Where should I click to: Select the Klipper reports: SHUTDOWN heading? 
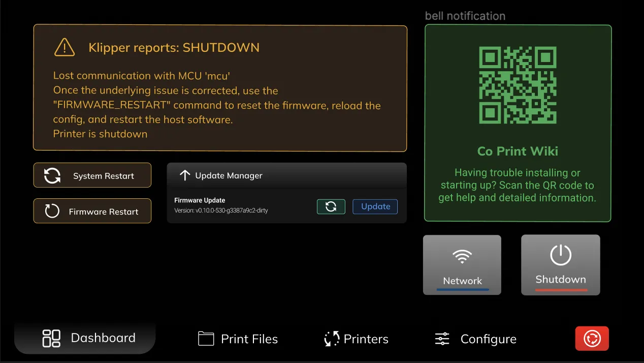[x=174, y=48]
